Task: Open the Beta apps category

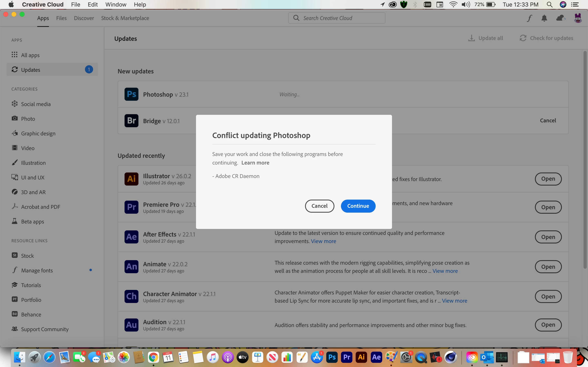Action: pyautogui.click(x=32, y=222)
